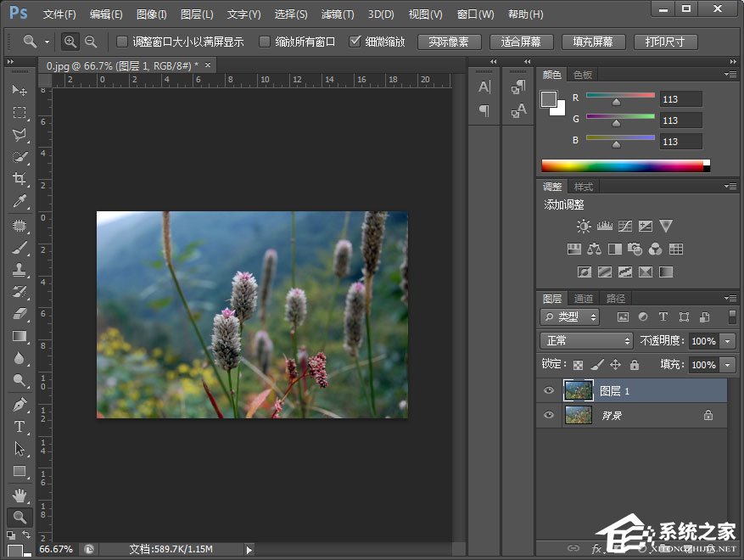744x560 pixels.
Task: Open the 滤镜 menu in menu bar
Action: (336, 14)
